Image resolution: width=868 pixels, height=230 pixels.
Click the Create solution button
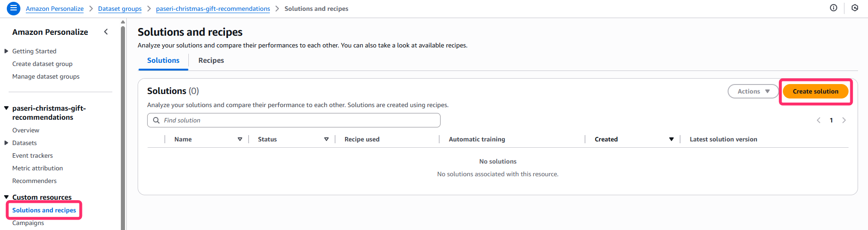pos(815,91)
